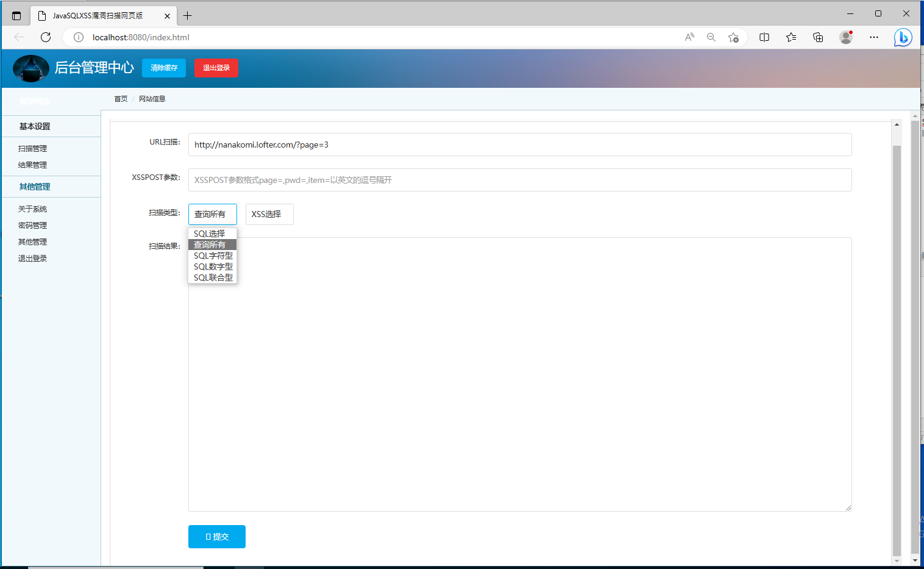Click inside the URL扫描 input field
The image size is (924, 569).
(519, 145)
